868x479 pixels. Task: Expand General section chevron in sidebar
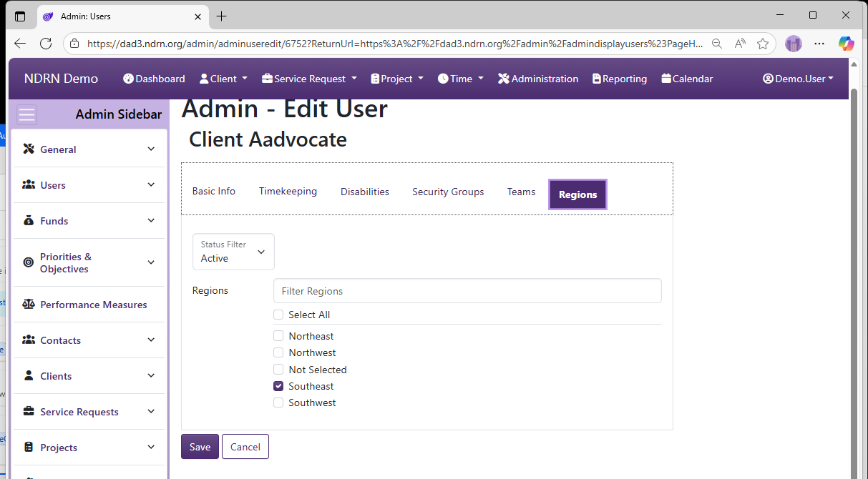pyautogui.click(x=151, y=149)
